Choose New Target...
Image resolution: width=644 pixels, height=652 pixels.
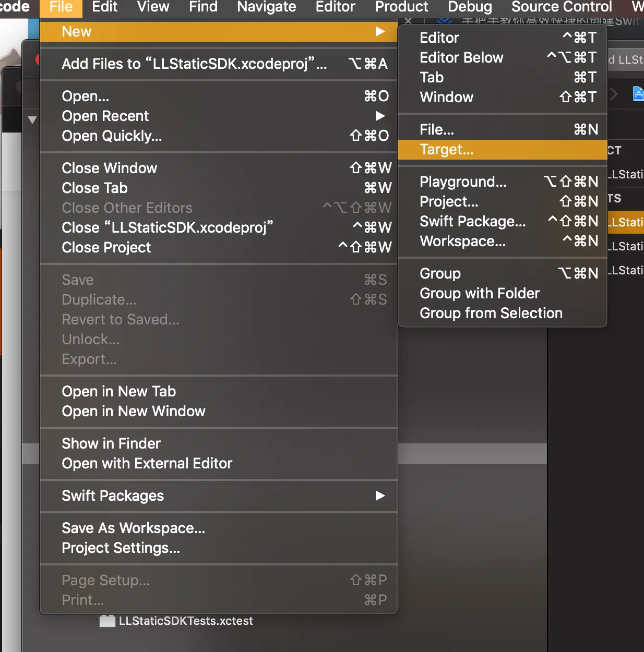503,150
